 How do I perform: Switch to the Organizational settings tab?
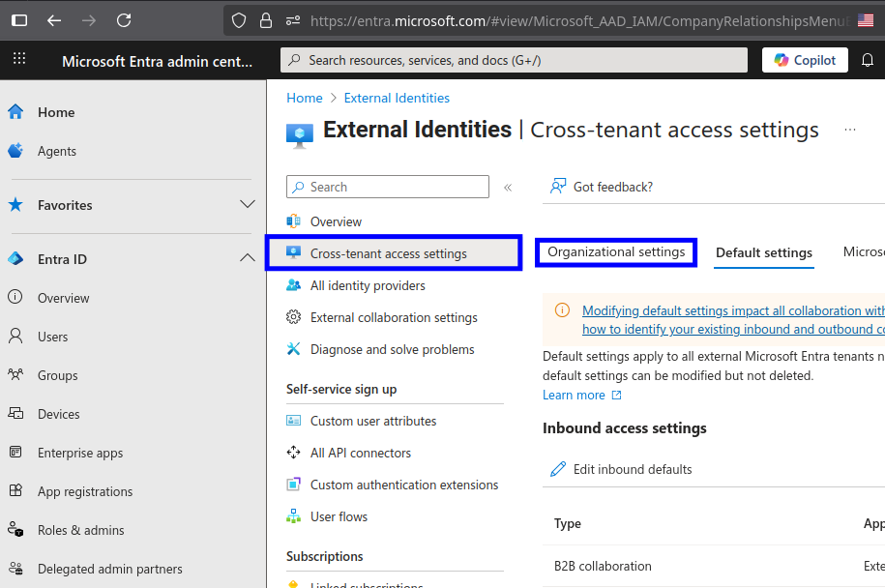coord(616,252)
